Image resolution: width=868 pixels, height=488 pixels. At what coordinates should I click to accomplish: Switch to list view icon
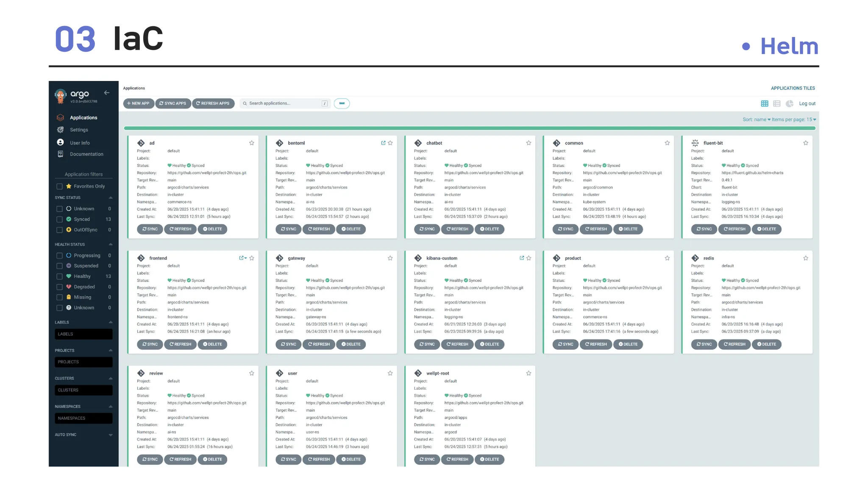(x=777, y=103)
